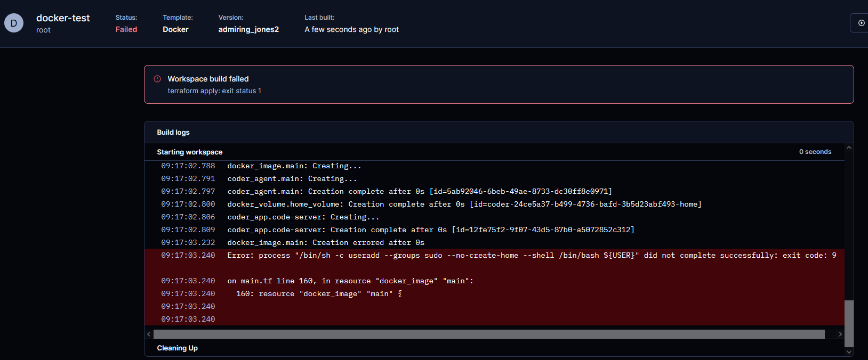The image size is (868, 360).
Task: Click the '0 seconds' duration label
Action: coord(815,152)
